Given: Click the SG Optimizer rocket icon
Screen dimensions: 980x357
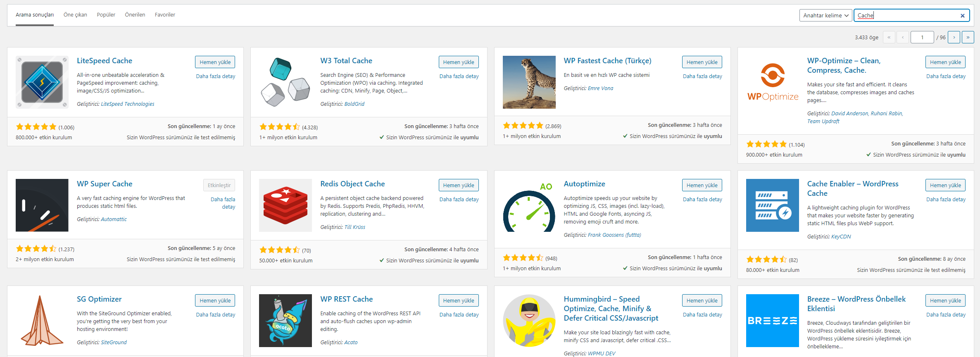Looking at the screenshot, I should 42,321.
